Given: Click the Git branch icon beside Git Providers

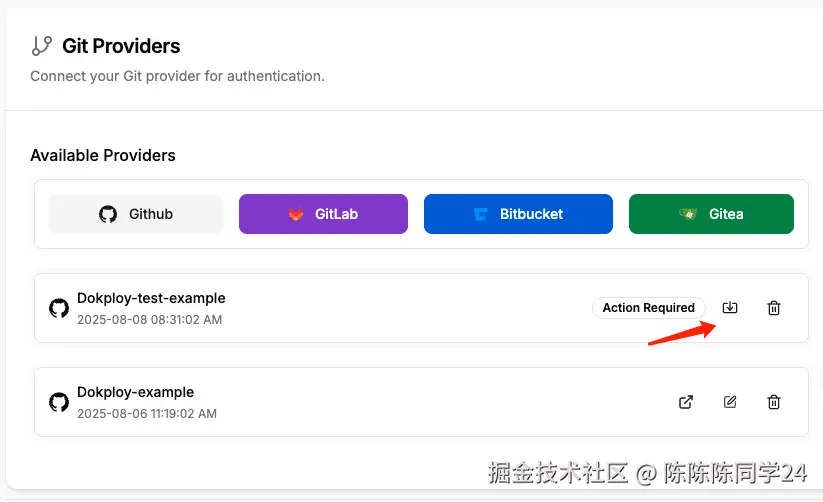Looking at the screenshot, I should point(41,46).
